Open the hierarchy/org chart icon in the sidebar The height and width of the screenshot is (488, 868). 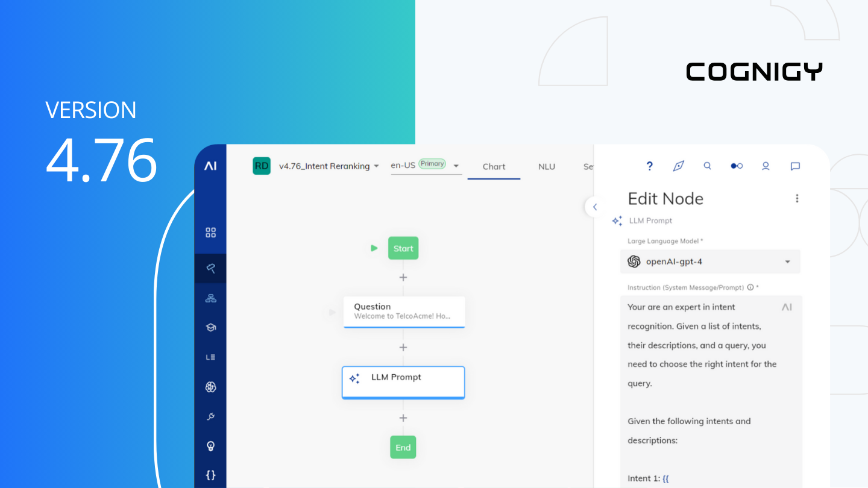210,298
